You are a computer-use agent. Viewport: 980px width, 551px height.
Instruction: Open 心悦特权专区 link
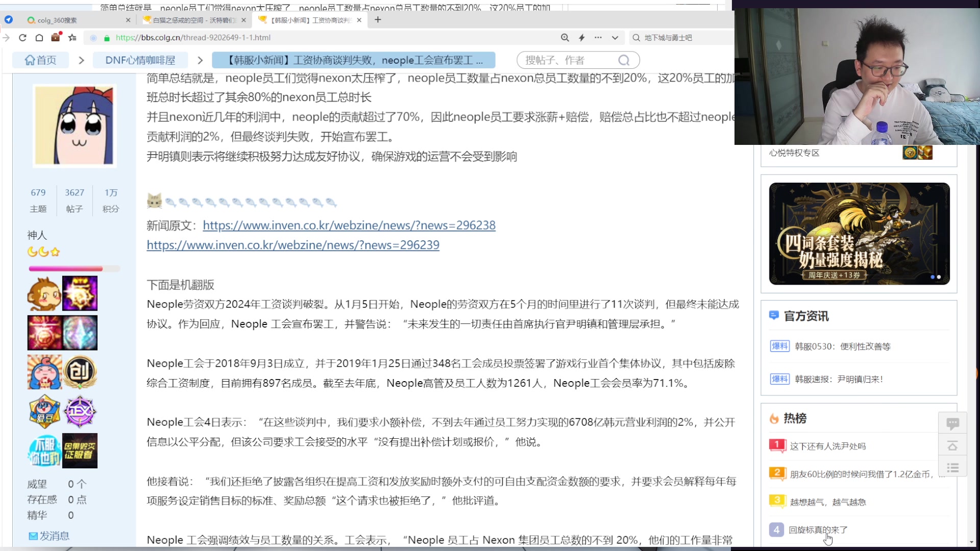tap(794, 153)
